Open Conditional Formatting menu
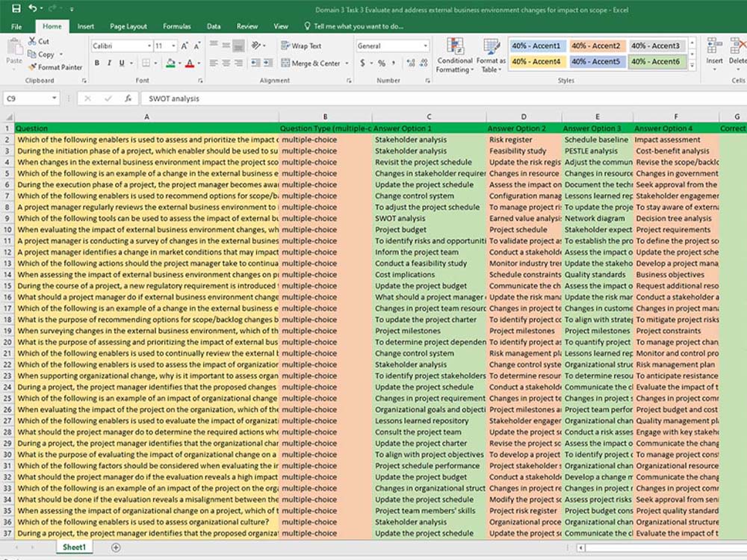 (455, 55)
